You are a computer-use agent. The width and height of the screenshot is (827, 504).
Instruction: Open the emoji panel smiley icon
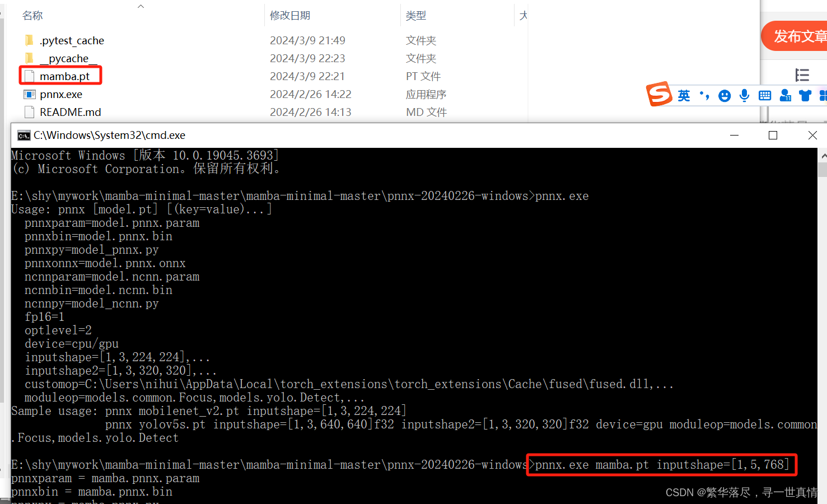click(x=724, y=95)
